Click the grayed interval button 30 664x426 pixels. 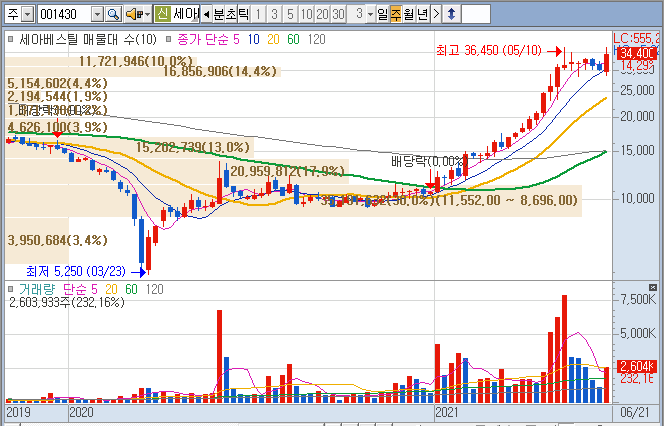[338, 14]
